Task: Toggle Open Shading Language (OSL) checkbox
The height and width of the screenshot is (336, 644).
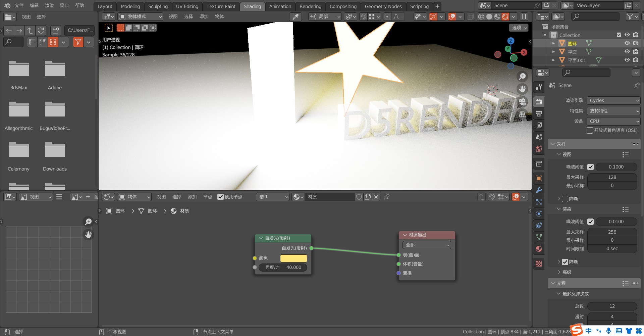Action: point(590,130)
